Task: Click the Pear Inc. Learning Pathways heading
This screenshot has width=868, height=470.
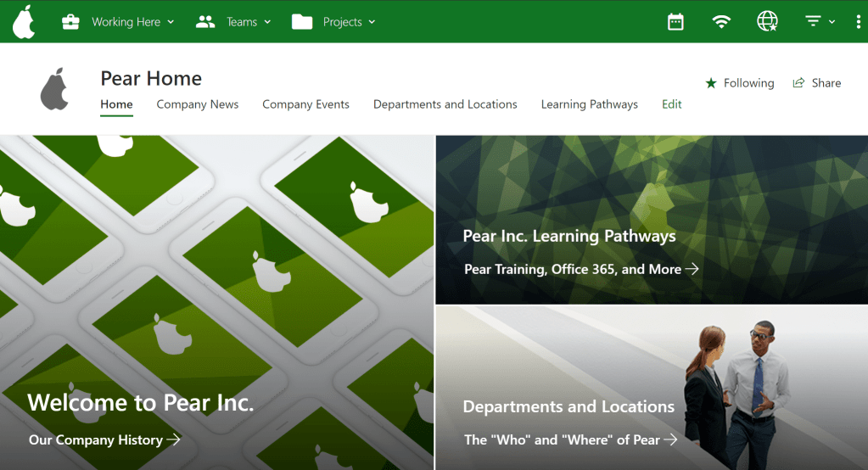Action: click(569, 237)
